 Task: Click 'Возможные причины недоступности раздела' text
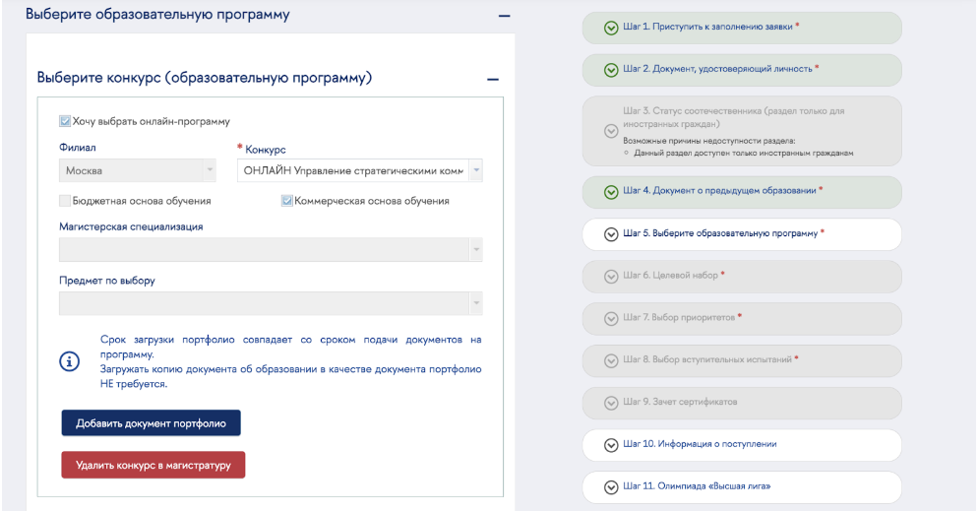[x=708, y=141]
